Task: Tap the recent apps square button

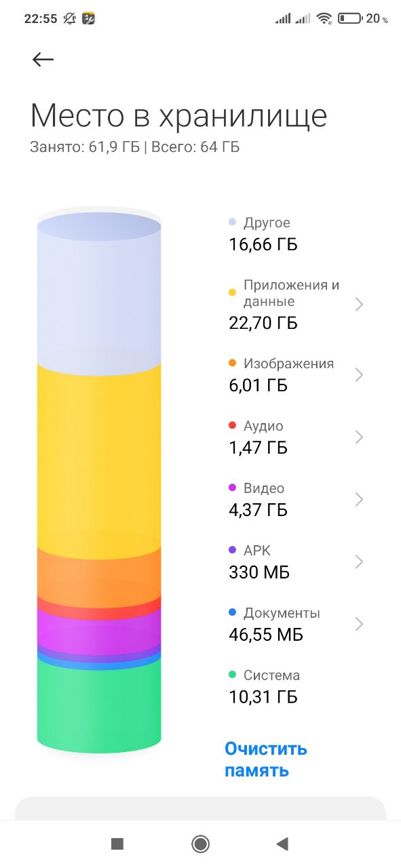Action: [117, 844]
